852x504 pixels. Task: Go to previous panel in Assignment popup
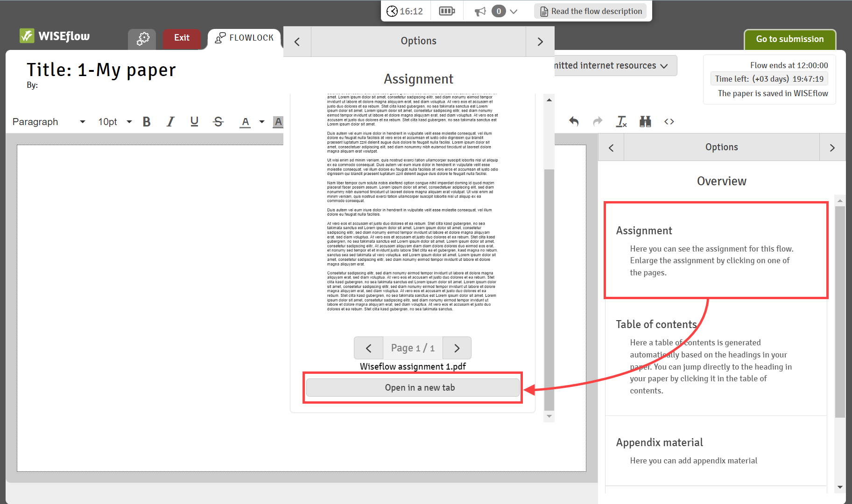coord(297,42)
